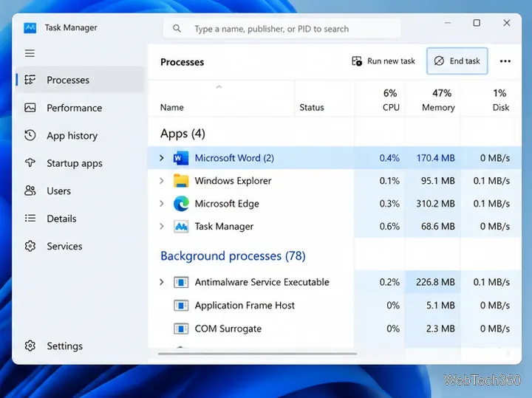Screen dimensions: 532x398
Task: Click the Microsoft Word app icon
Action: [x=181, y=158]
